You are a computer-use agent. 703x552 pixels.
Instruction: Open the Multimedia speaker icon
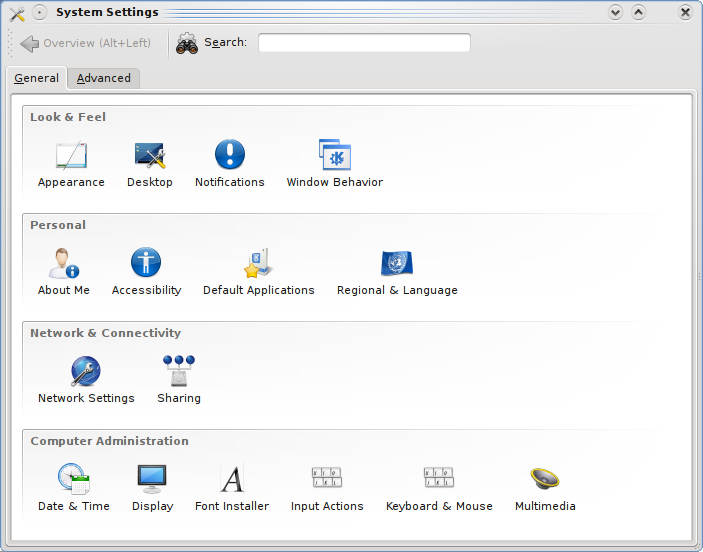[545, 478]
